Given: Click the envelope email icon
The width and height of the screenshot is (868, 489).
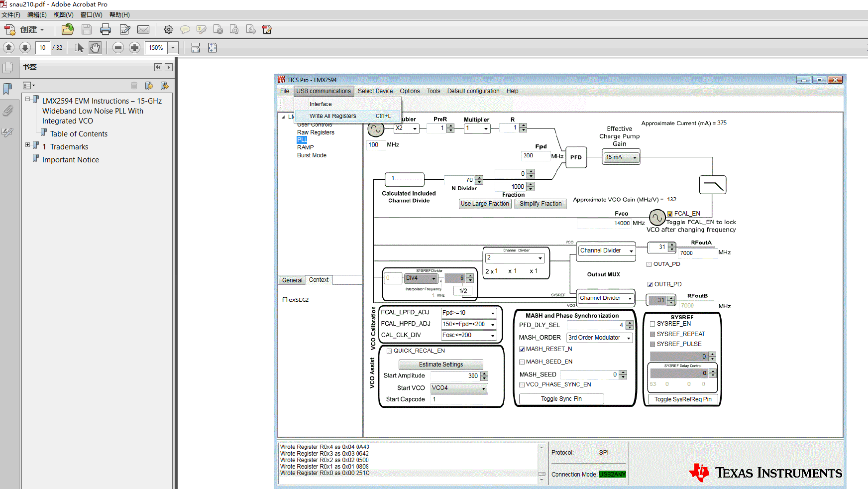Looking at the screenshot, I should [x=143, y=30].
